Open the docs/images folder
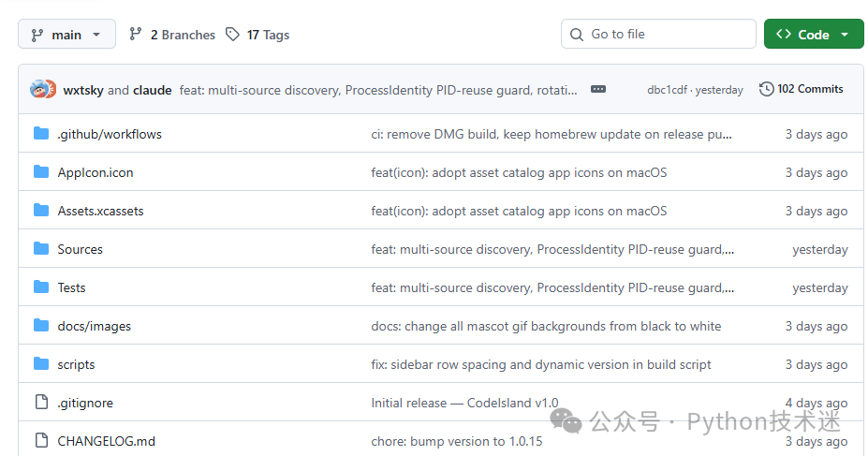 pyautogui.click(x=95, y=327)
